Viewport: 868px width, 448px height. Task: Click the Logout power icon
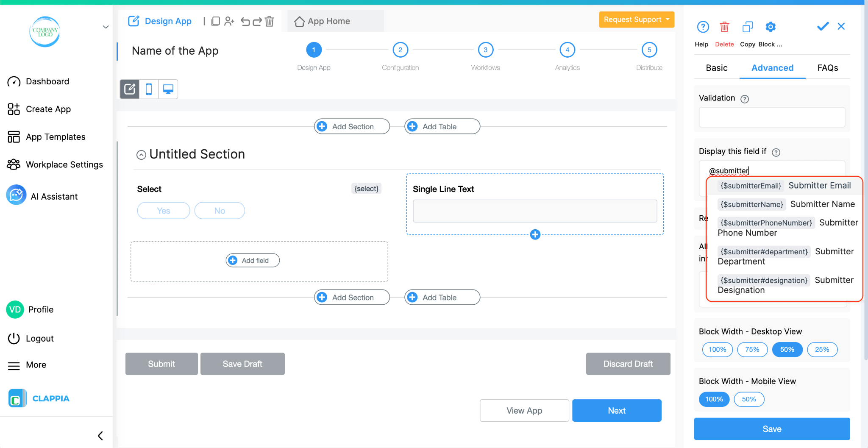tap(14, 338)
